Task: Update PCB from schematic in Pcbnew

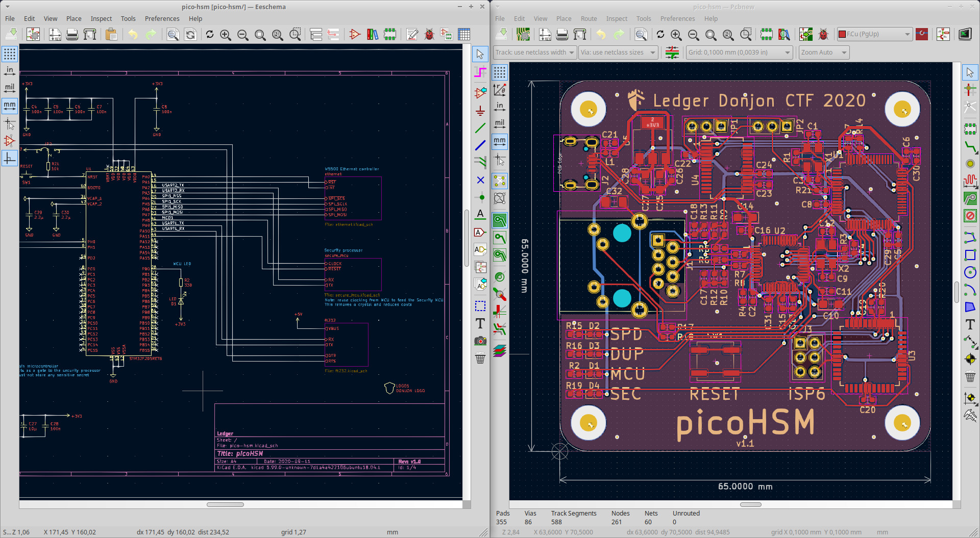Action: click(805, 35)
